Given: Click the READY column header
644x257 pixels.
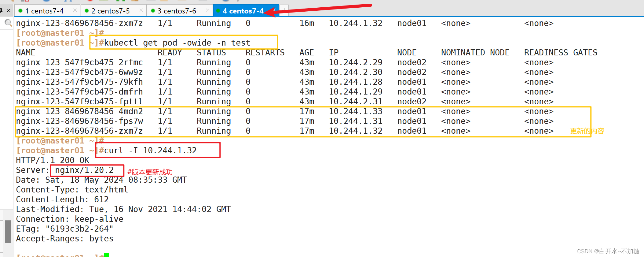Looking at the screenshot, I should (170, 53).
